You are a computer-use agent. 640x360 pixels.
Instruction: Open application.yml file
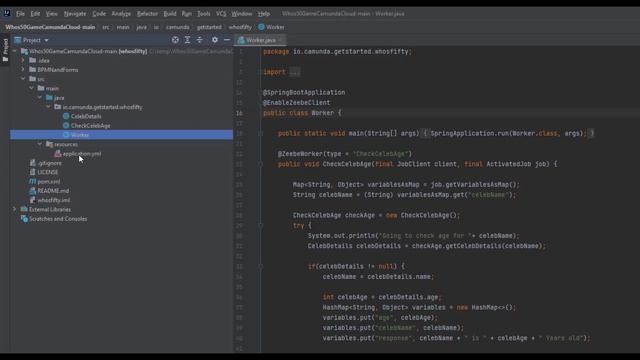(82, 154)
